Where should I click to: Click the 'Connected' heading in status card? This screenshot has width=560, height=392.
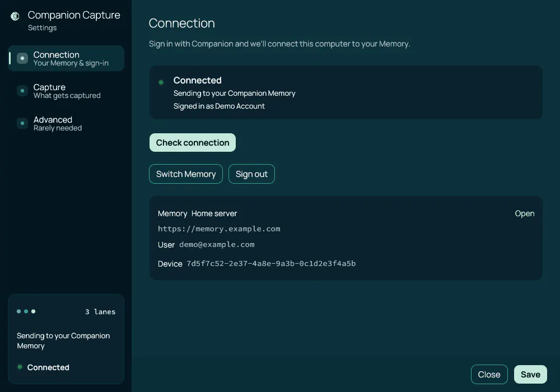point(198,80)
